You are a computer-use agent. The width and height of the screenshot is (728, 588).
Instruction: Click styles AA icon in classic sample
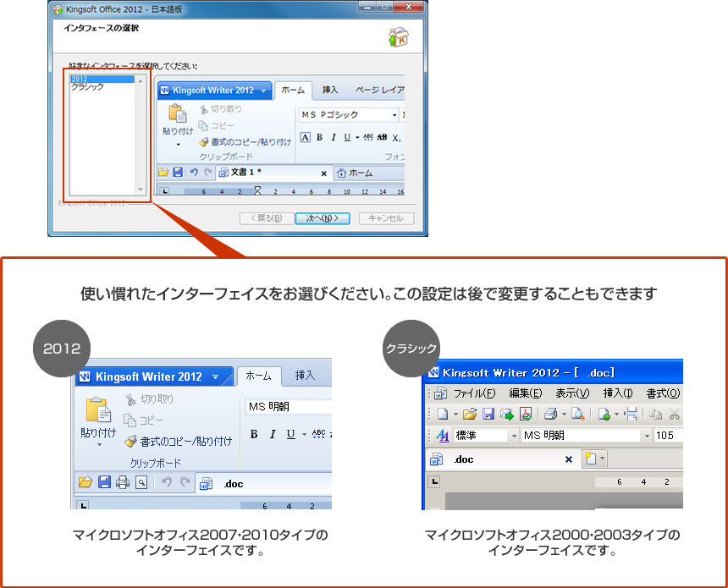(443, 436)
